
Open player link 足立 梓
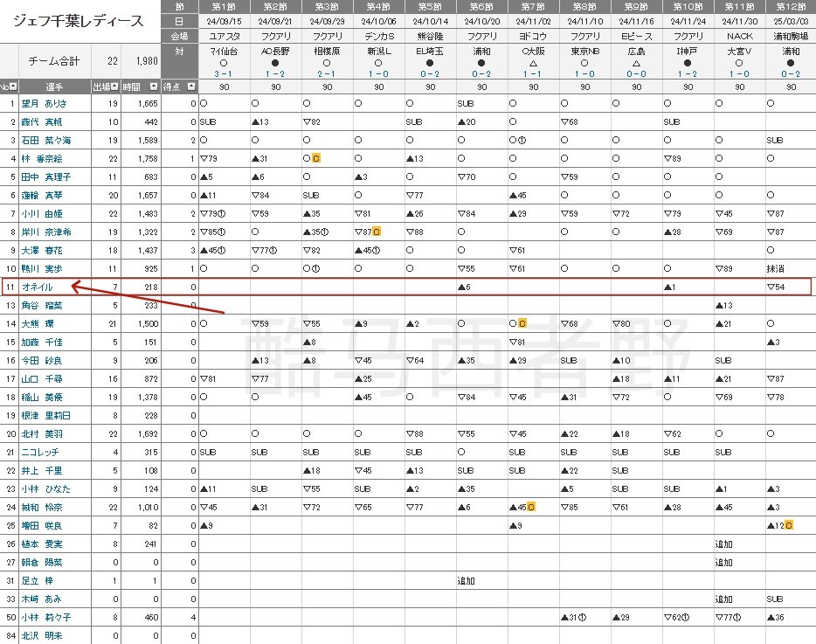(x=37, y=580)
